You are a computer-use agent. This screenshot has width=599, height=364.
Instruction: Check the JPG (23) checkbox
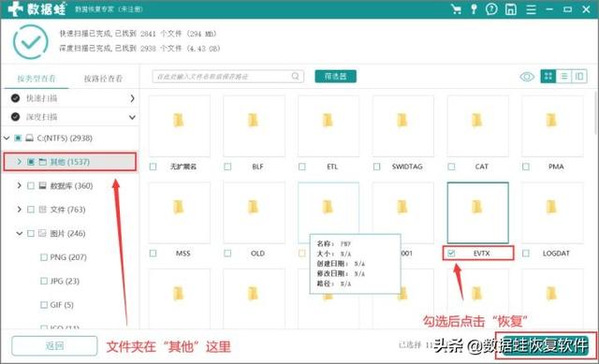44,281
